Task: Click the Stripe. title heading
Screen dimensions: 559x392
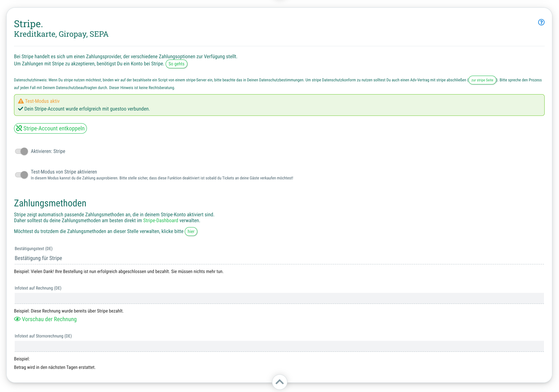Action: pos(28,24)
